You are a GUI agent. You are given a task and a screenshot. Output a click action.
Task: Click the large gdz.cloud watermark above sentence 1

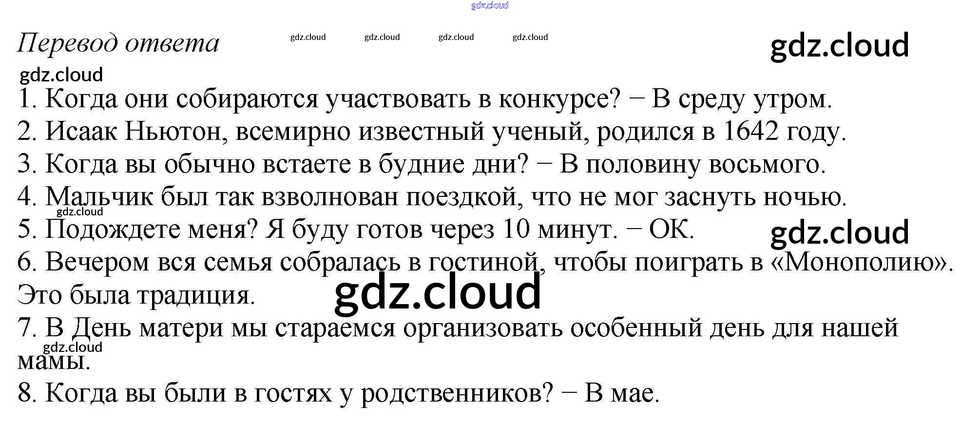click(839, 45)
